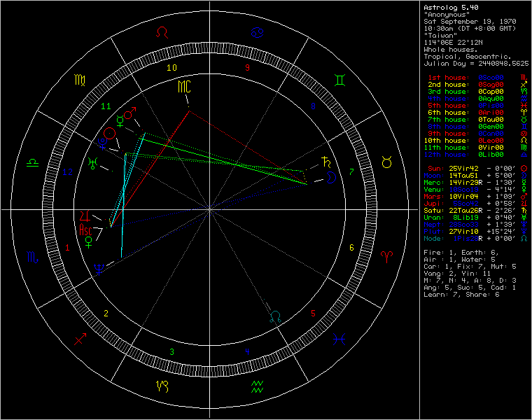
Task: Select the Uranus glyph in the wheel
Action: (x=92, y=162)
